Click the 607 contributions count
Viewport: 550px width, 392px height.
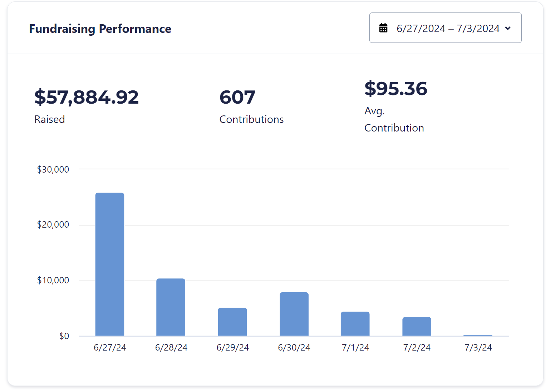[237, 97]
